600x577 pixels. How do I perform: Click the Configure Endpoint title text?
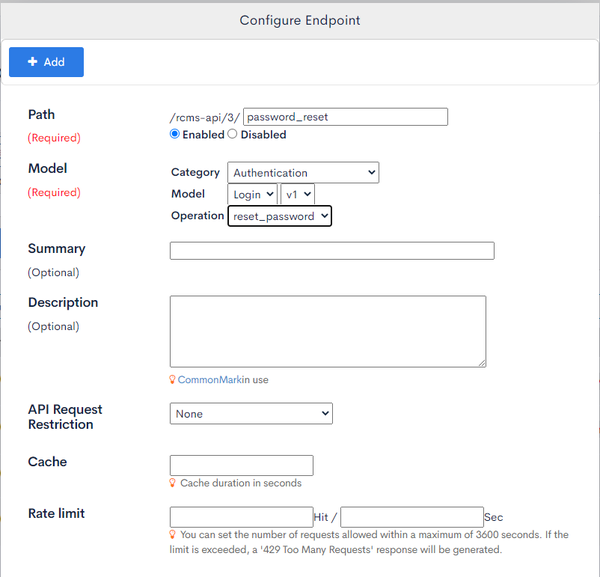point(300,20)
